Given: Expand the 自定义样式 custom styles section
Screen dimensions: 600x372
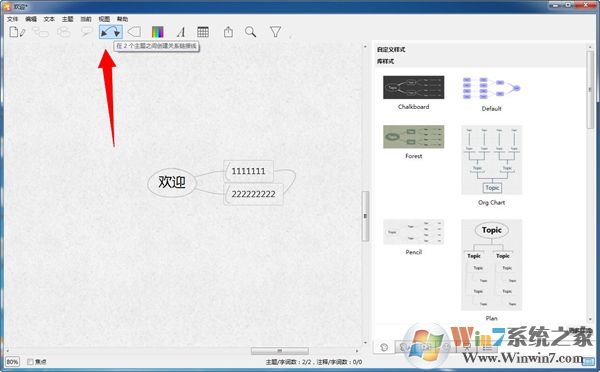Looking at the screenshot, I should [391, 50].
